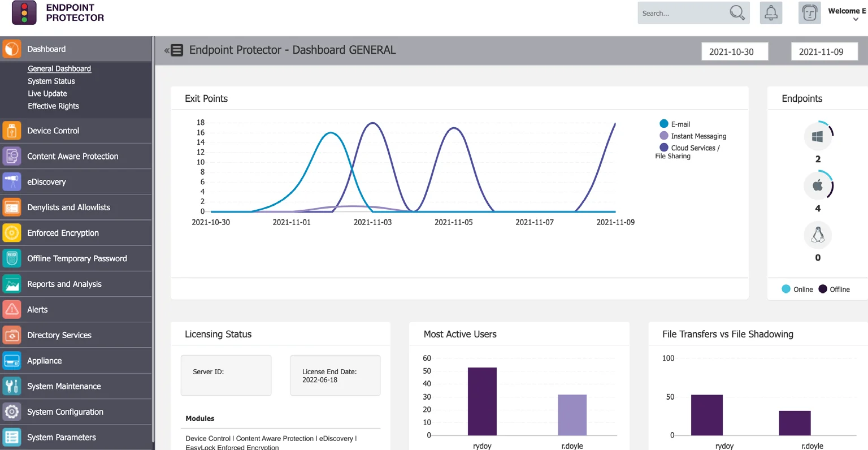Open the Reports and Analysis menu
Screen dimensions: 868x450
76,284
